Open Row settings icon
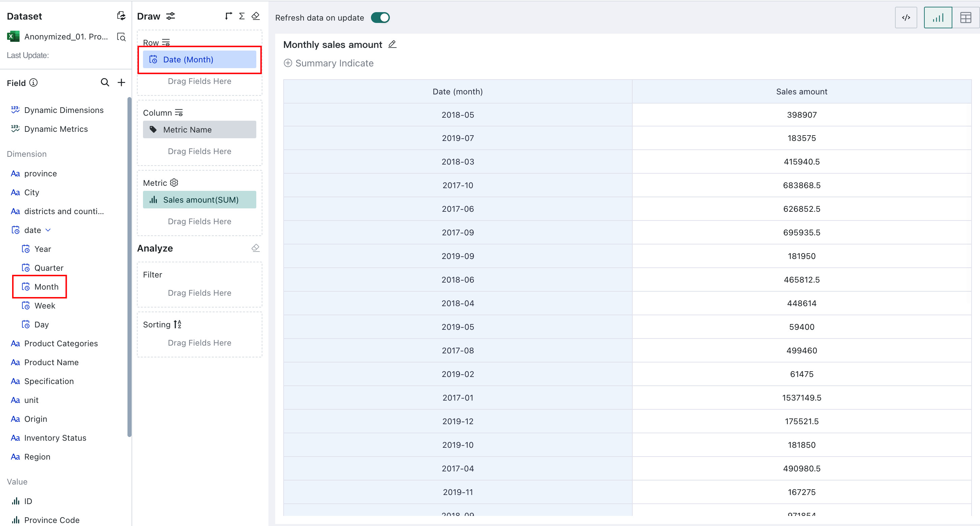 (166, 42)
